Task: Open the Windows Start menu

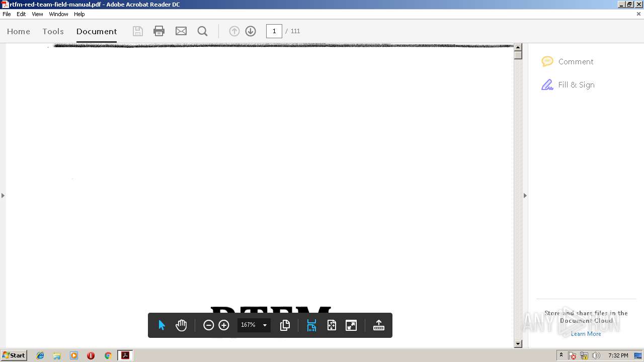Action: [x=14, y=355]
